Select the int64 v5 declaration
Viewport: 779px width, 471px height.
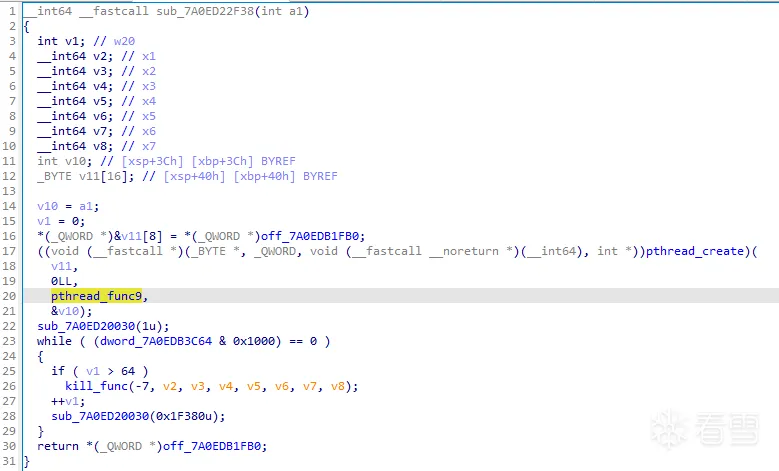[x=75, y=101]
